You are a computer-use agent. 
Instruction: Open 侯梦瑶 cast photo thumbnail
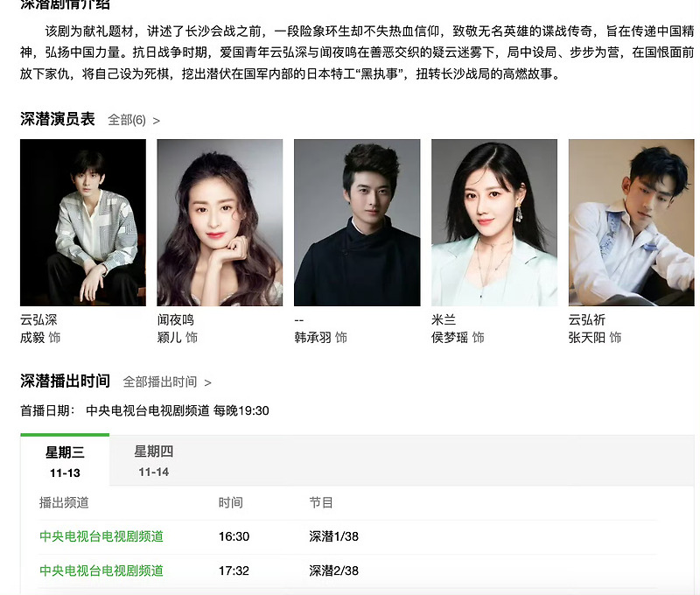[x=494, y=222]
